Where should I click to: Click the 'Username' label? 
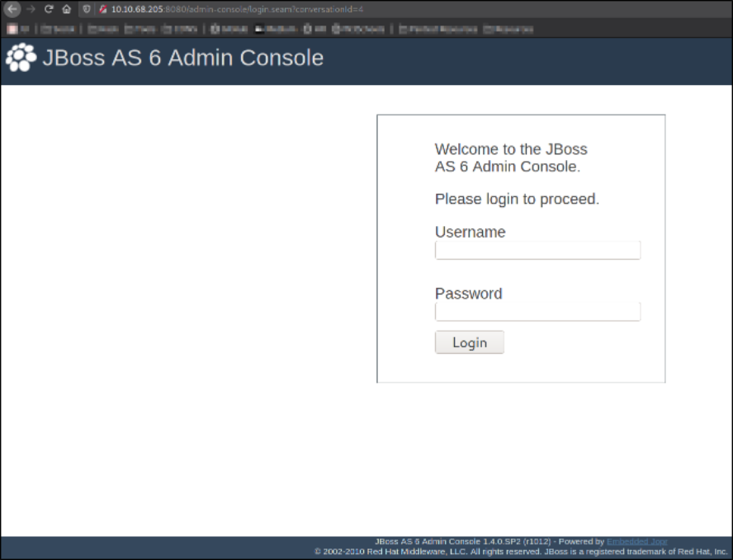pyautogui.click(x=470, y=232)
